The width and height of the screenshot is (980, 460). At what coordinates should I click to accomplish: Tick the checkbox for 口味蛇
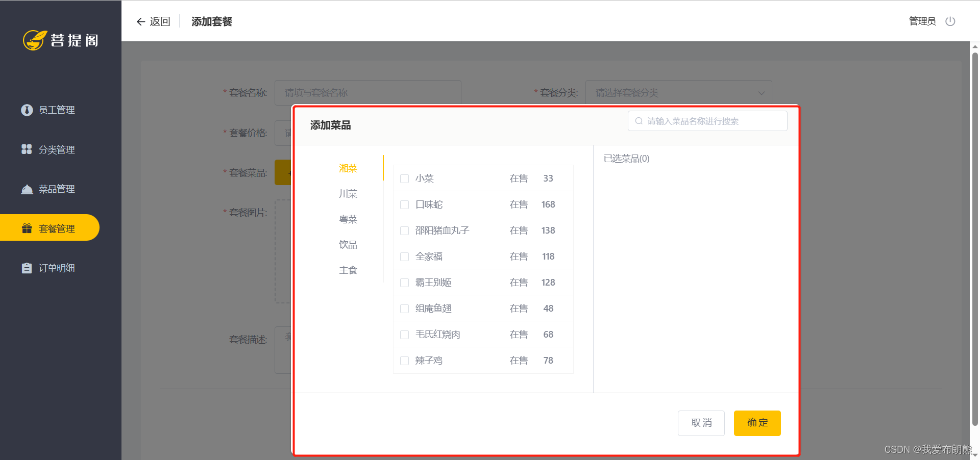(405, 205)
